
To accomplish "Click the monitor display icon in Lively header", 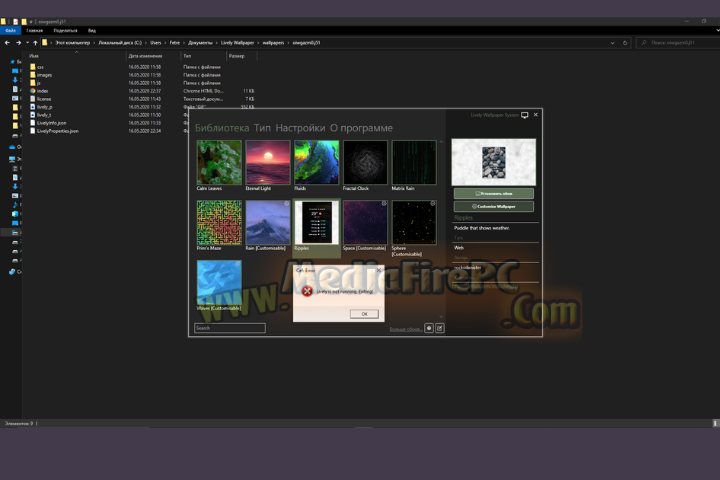I will pos(525,115).
